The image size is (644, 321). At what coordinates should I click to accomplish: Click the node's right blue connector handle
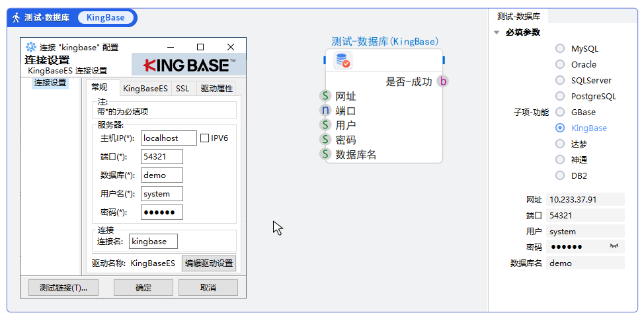point(444,60)
